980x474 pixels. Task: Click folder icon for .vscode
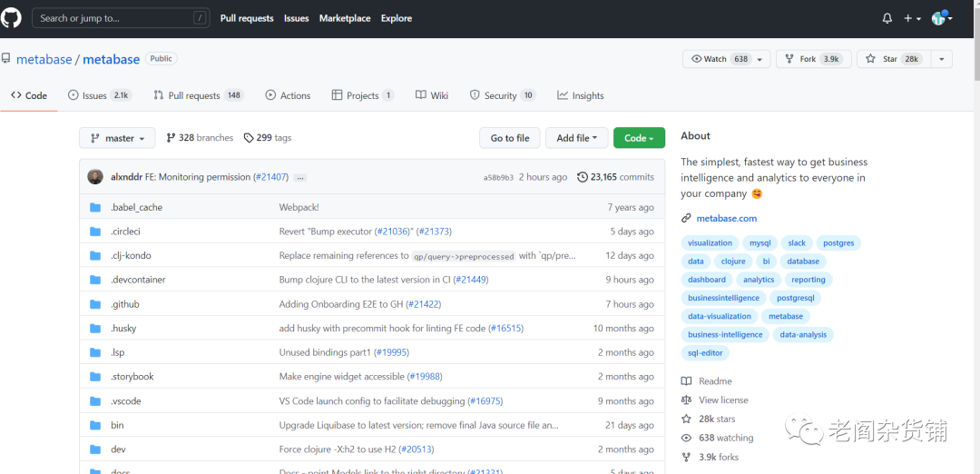click(x=95, y=400)
